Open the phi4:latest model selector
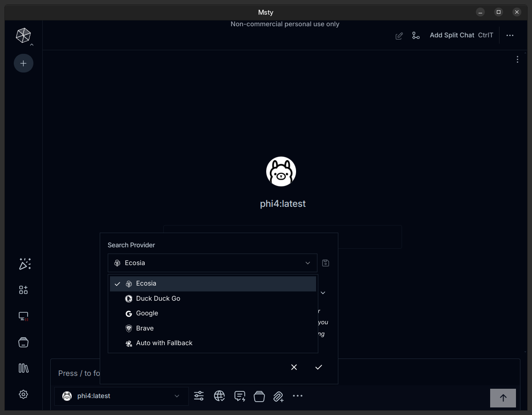 [121, 396]
